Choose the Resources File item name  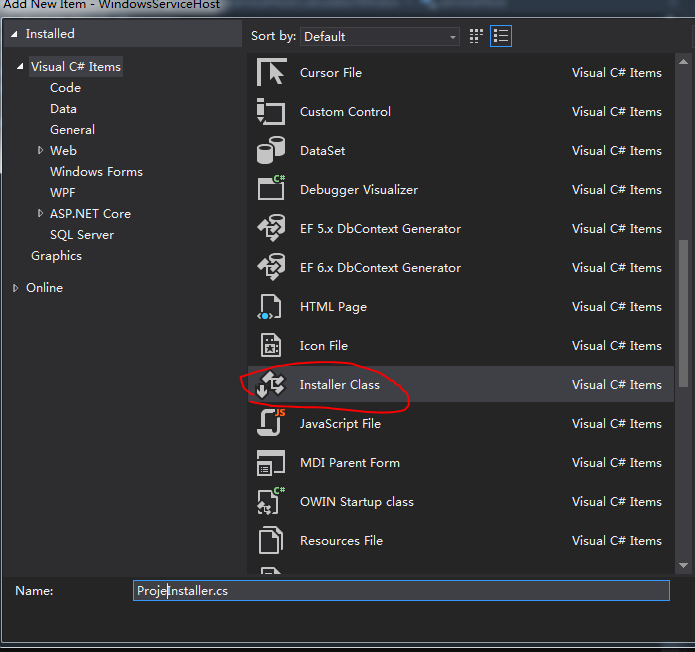[x=341, y=541]
